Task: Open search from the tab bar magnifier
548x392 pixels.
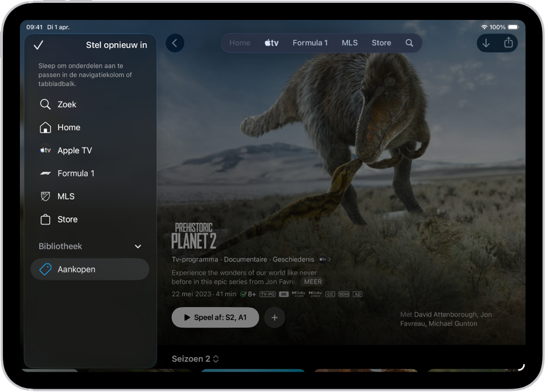Action: pyautogui.click(x=409, y=43)
